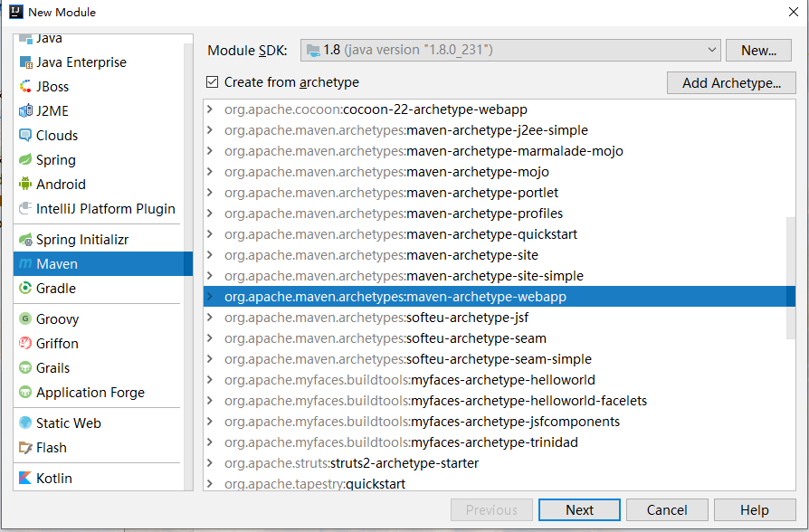This screenshot has width=809, height=532.
Task: Select Static Web module type
Action: (x=99, y=423)
